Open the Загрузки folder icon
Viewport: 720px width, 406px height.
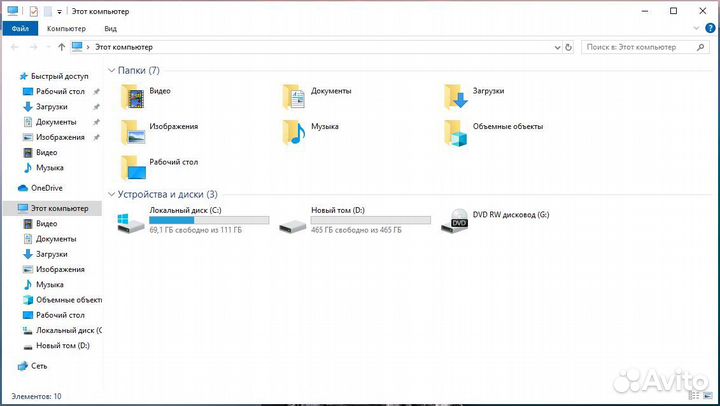coord(457,95)
